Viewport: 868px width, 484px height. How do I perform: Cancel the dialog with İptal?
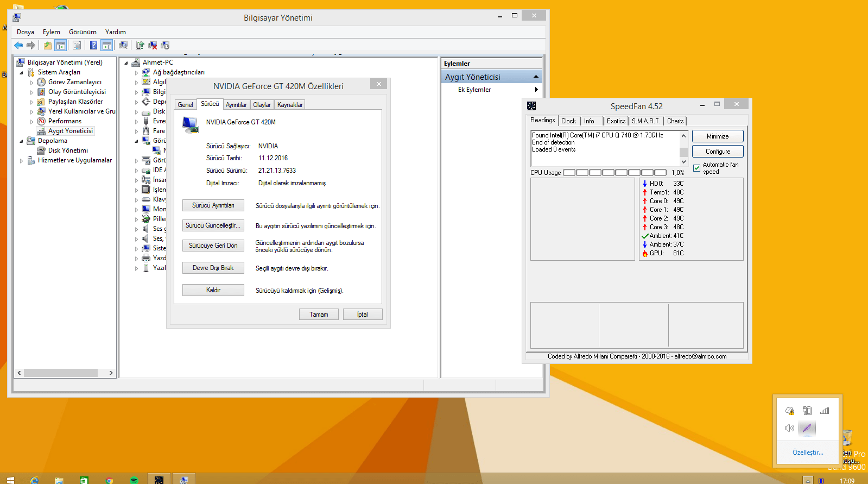[363, 315]
